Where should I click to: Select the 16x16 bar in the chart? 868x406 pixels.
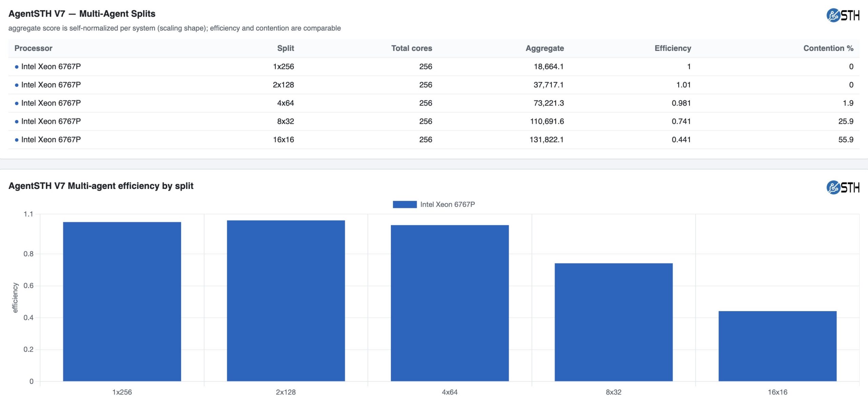(777, 346)
